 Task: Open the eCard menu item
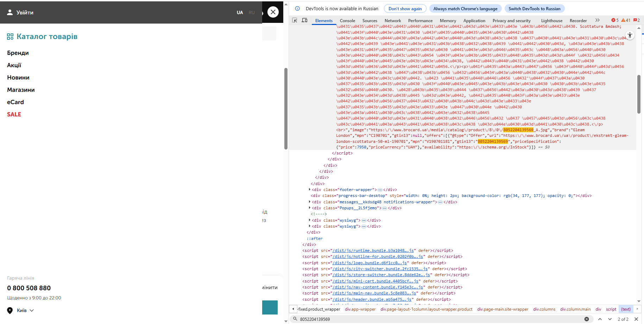15,102
